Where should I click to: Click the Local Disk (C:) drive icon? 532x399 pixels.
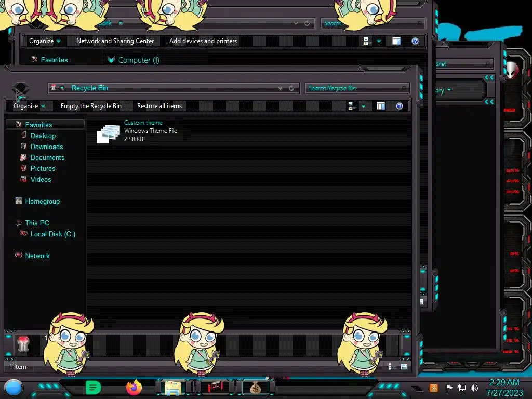[x=24, y=233]
